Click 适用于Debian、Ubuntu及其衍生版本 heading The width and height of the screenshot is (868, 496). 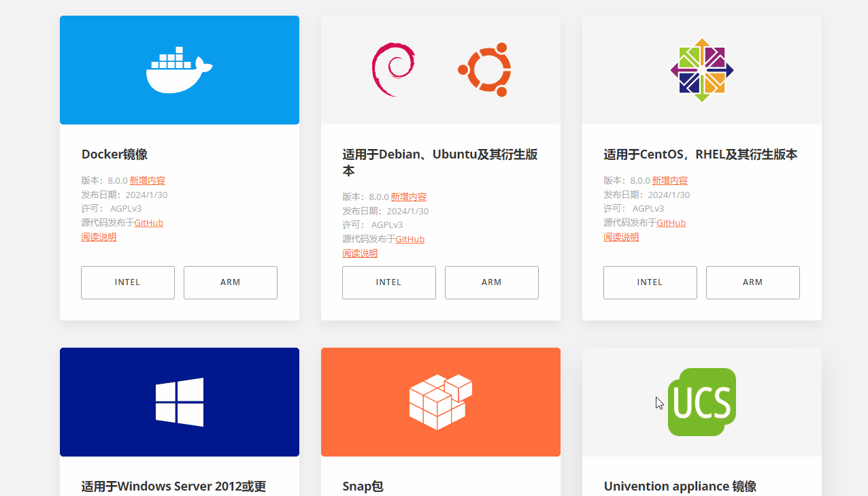[x=440, y=163]
